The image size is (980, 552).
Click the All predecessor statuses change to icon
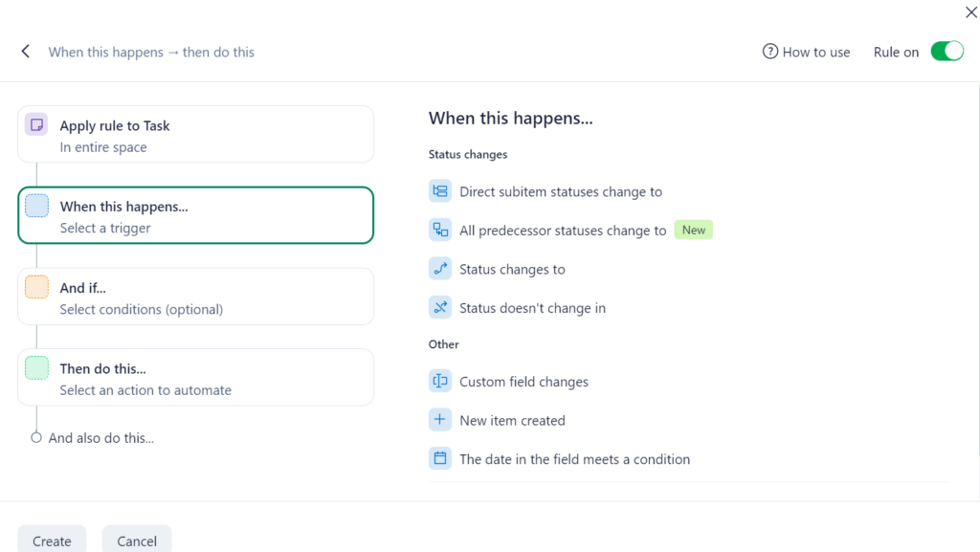[440, 230]
